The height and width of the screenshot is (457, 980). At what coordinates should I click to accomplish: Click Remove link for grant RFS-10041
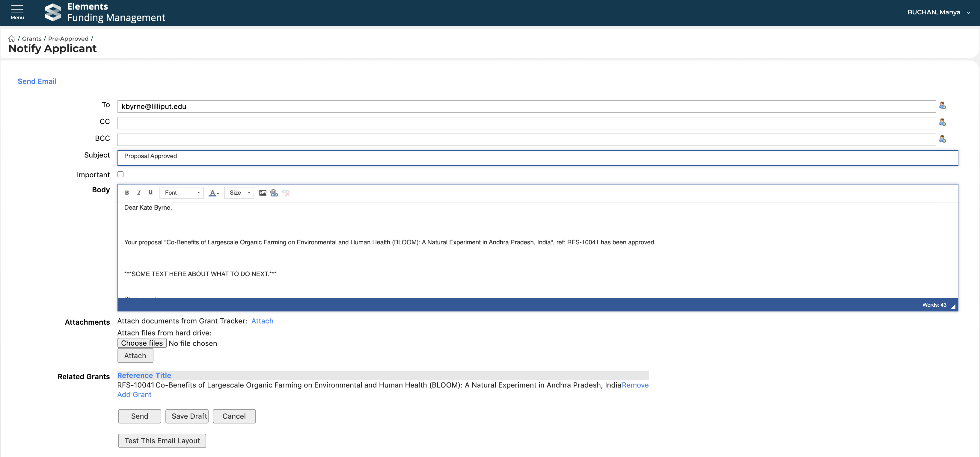[x=635, y=385]
